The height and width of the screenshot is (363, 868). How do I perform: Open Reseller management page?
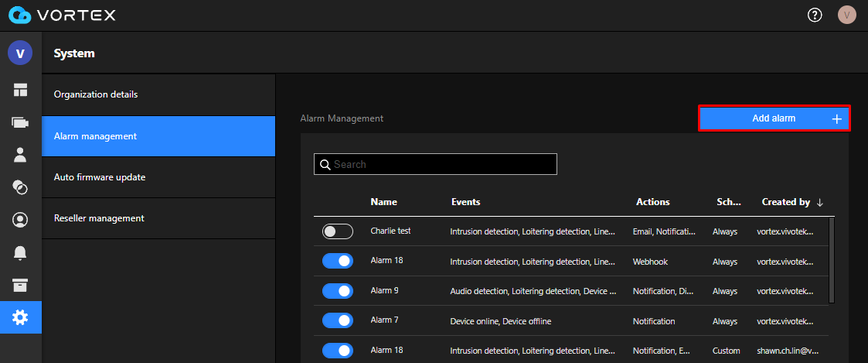coord(158,218)
